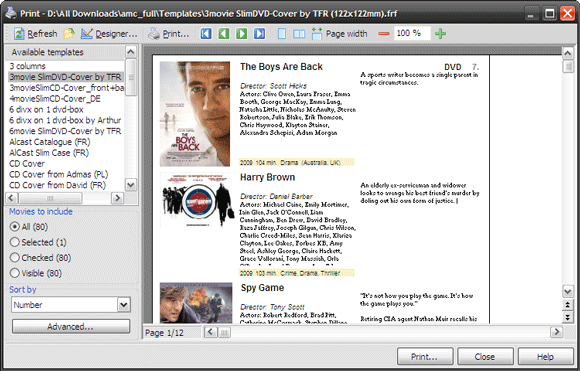Click preview next page double-arrow button

(568, 317)
